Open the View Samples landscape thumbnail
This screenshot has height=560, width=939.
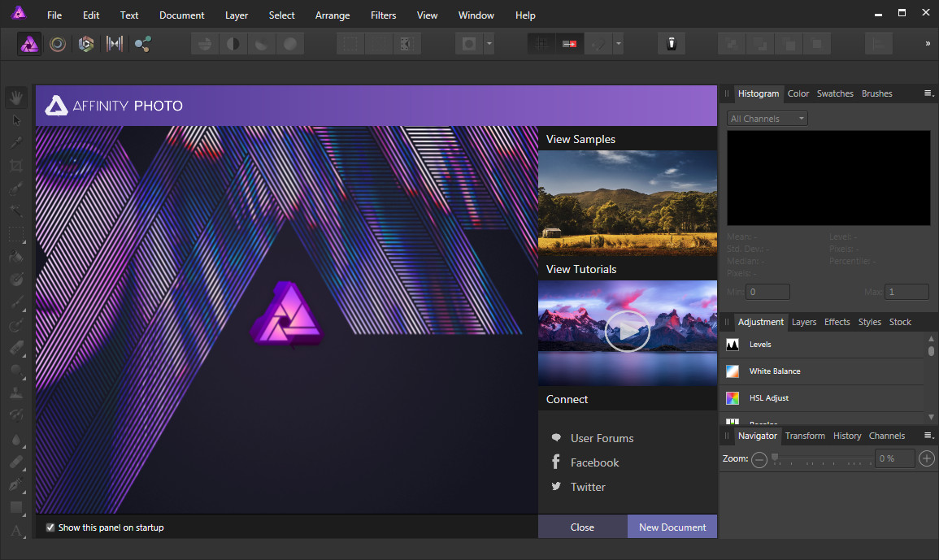tap(628, 203)
